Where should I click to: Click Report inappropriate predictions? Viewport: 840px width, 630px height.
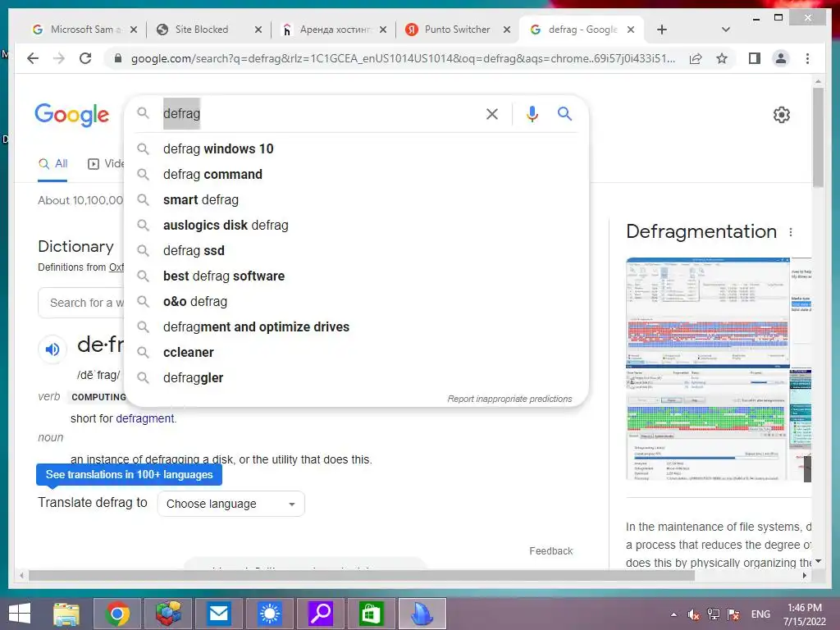(x=509, y=399)
